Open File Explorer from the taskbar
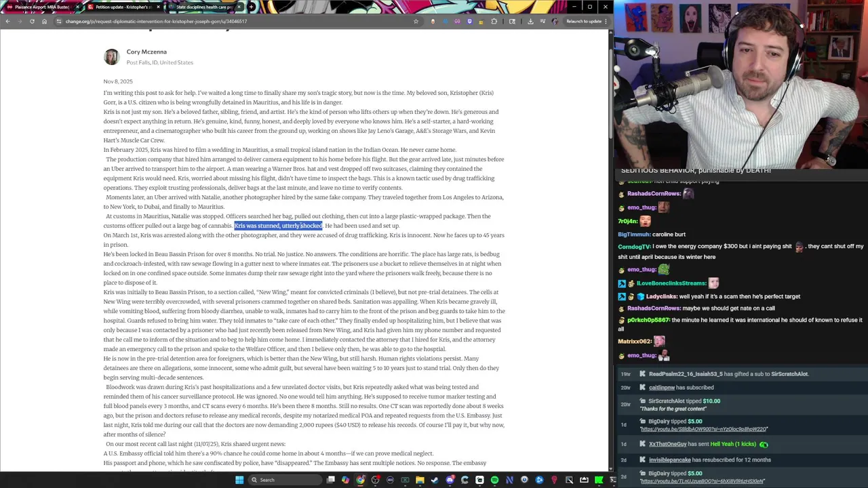Viewport: 868px width, 488px height. [420, 480]
